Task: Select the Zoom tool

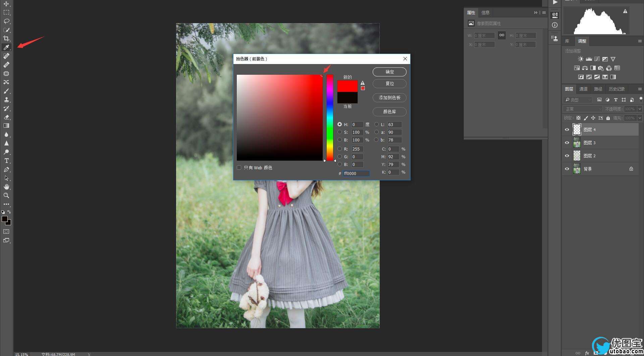Action: click(x=6, y=195)
